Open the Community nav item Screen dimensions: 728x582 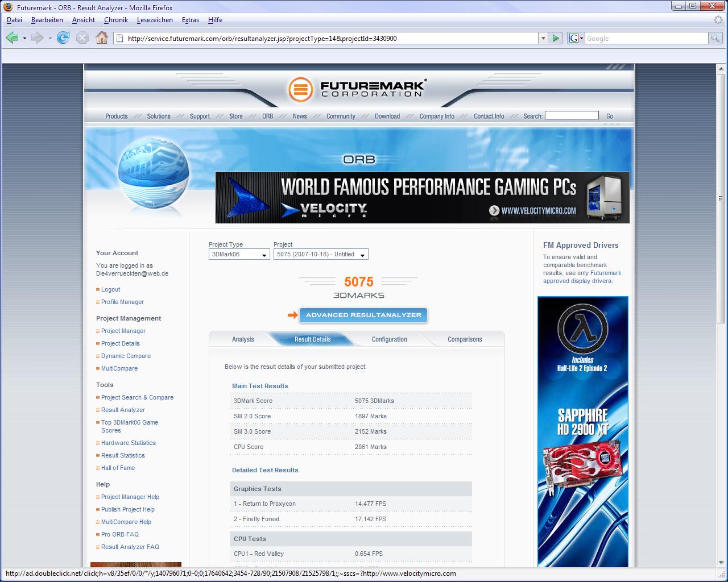[x=341, y=116]
